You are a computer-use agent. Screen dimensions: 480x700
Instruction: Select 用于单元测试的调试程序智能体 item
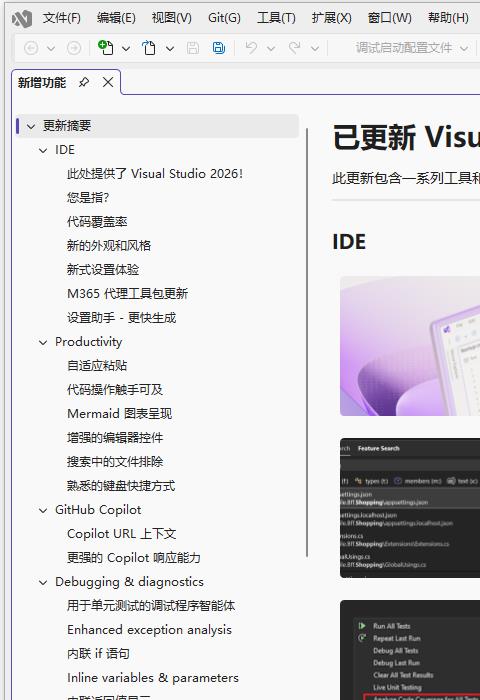(x=151, y=606)
